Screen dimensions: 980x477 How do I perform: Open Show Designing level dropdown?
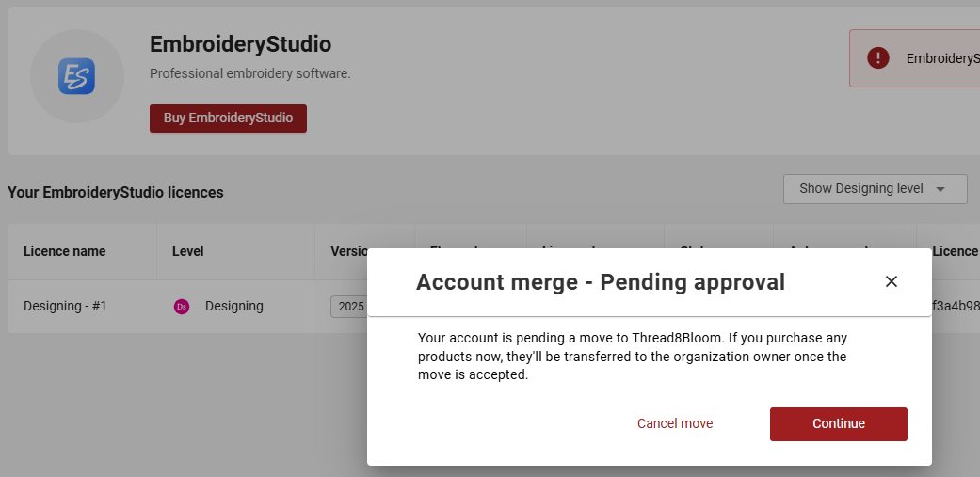[x=875, y=188]
